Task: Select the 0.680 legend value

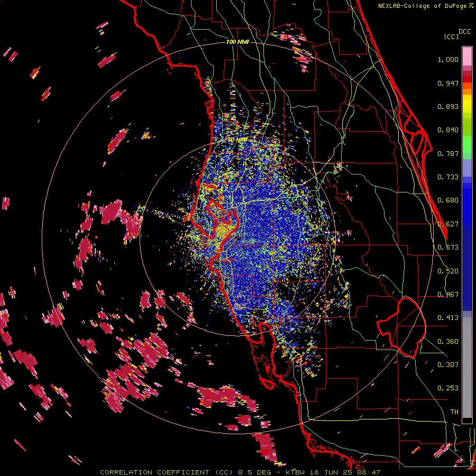Action: click(x=448, y=200)
